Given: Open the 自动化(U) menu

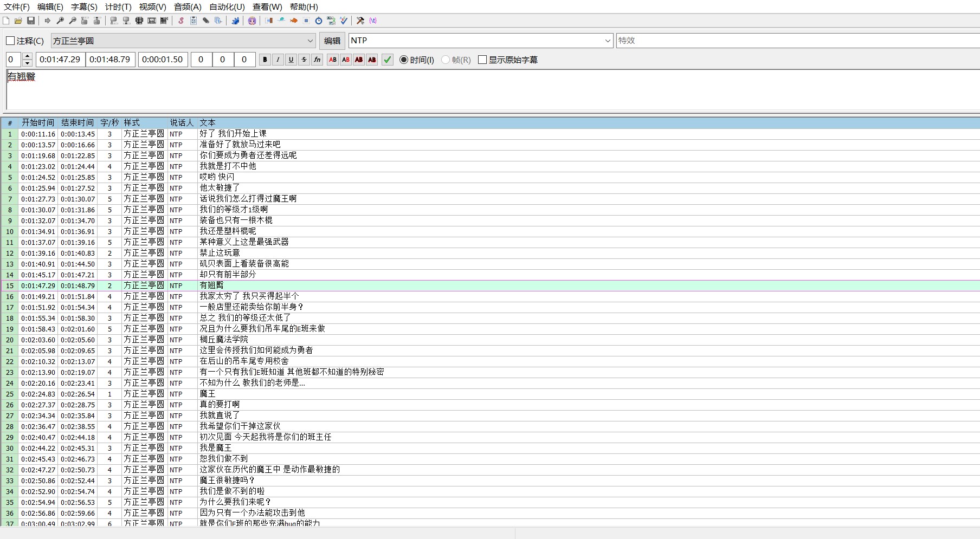Looking at the screenshot, I should [x=227, y=7].
